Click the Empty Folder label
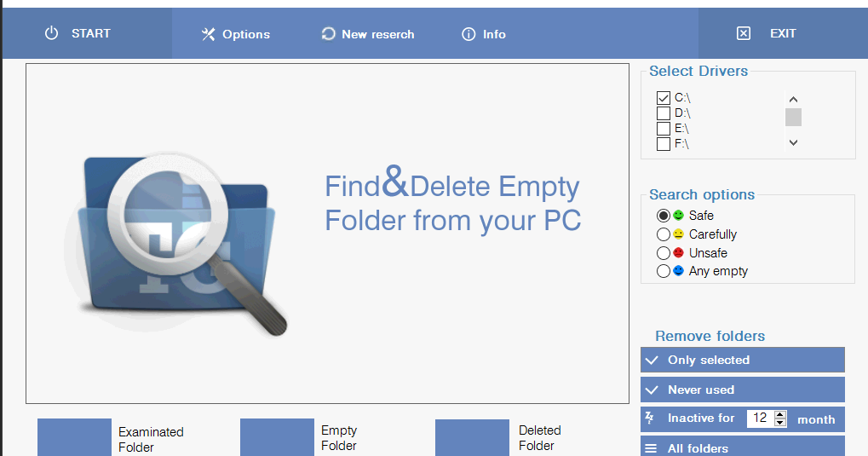The height and width of the screenshot is (456, 868). click(x=339, y=438)
